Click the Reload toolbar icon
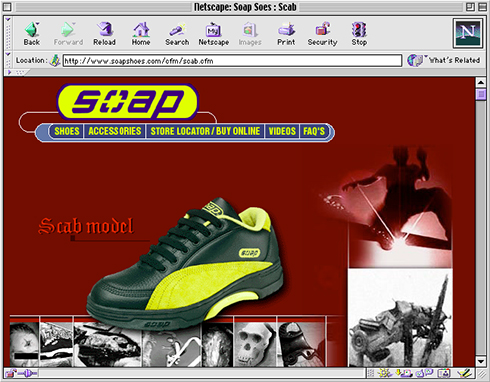The width and height of the screenshot is (490, 382). pyautogui.click(x=105, y=33)
